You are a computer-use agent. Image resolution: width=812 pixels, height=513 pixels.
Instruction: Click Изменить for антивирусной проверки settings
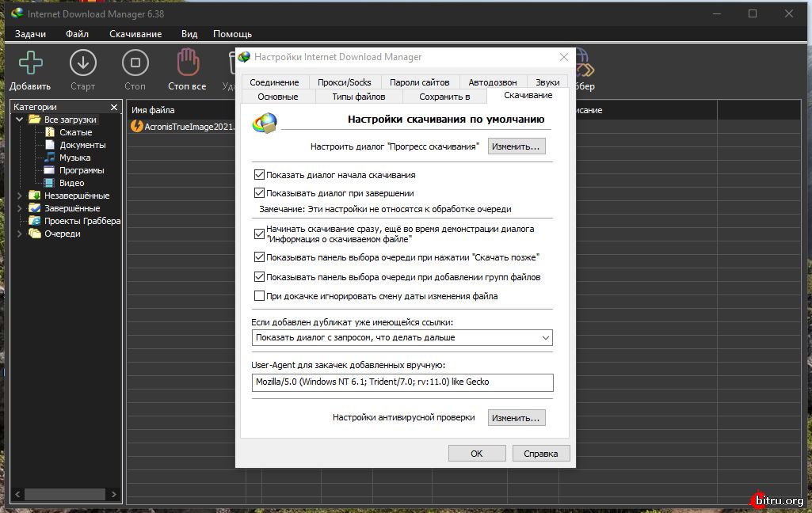click(x=517, y=418)
